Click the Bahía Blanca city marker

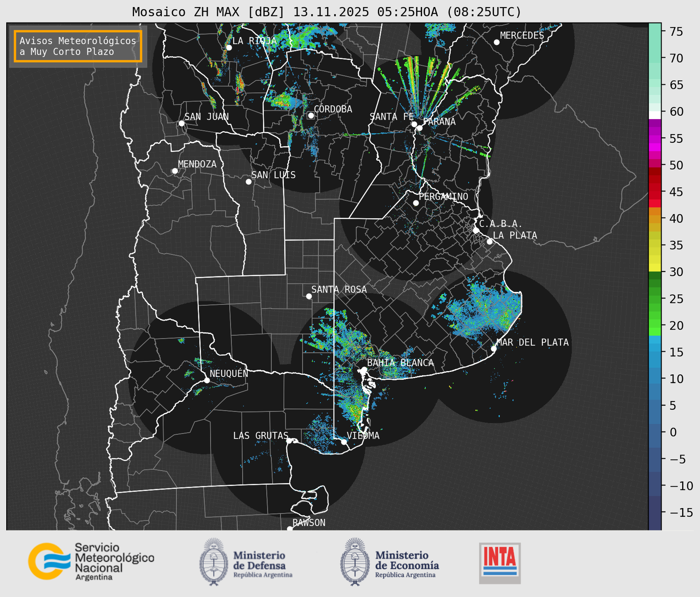coord(364,369)
